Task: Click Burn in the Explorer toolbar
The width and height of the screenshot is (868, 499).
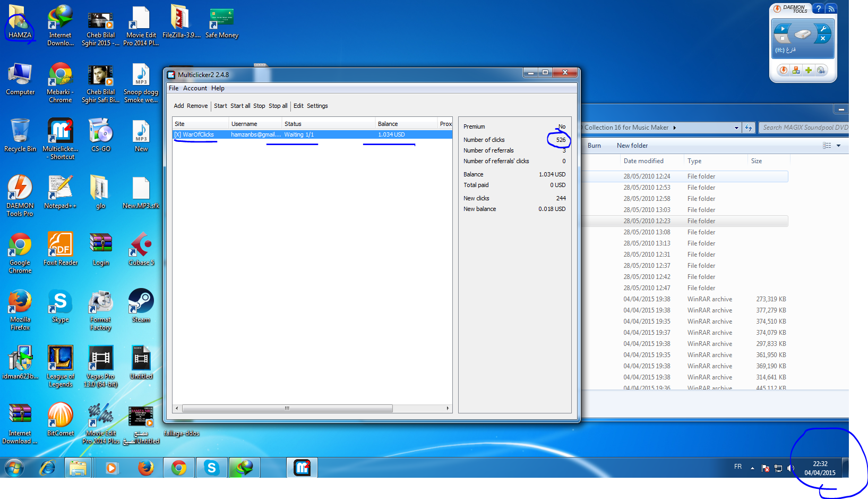Action: (x=594, y=146)
